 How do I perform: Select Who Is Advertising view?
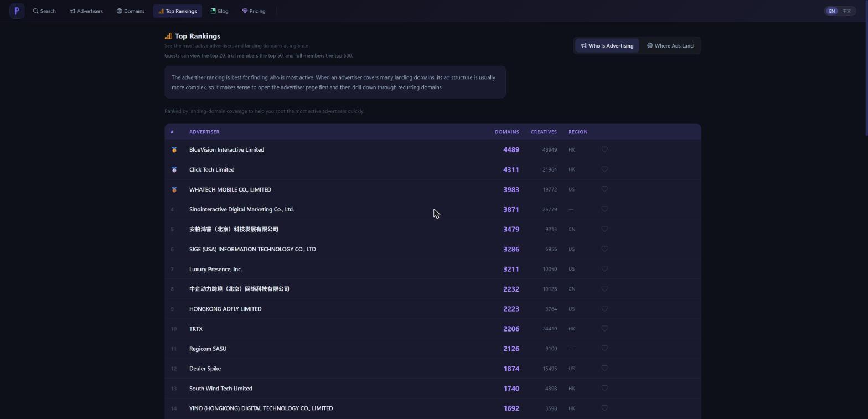pos(607,46)
